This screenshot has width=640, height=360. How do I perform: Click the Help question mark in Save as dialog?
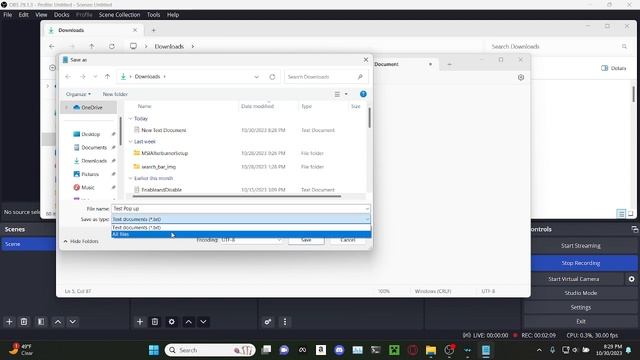(363, 94)
